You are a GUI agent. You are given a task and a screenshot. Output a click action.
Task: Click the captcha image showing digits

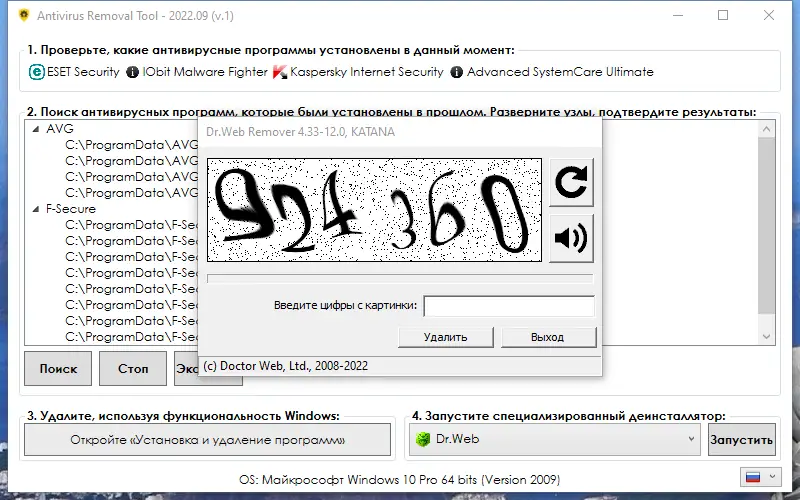point(374,210)
